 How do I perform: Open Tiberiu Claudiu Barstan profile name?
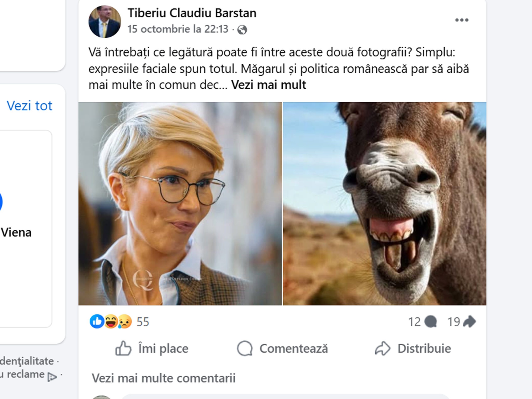(x=192, y=13)
